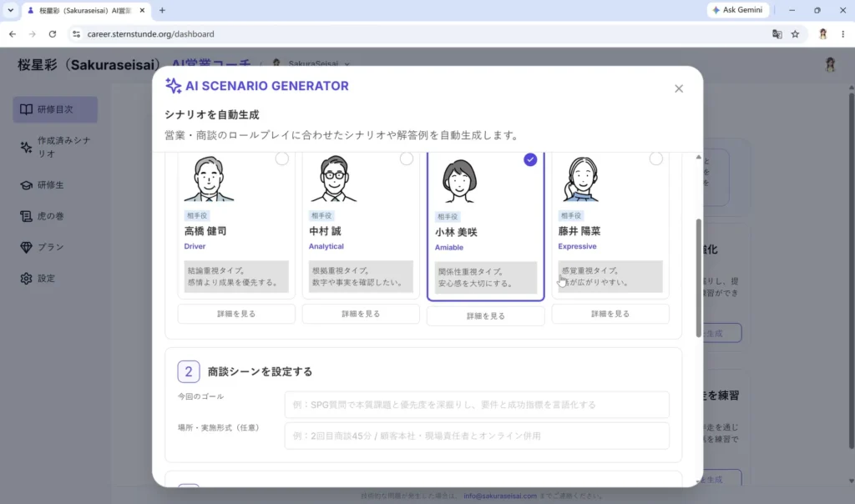Click the translate page icon

click(777, 33)
